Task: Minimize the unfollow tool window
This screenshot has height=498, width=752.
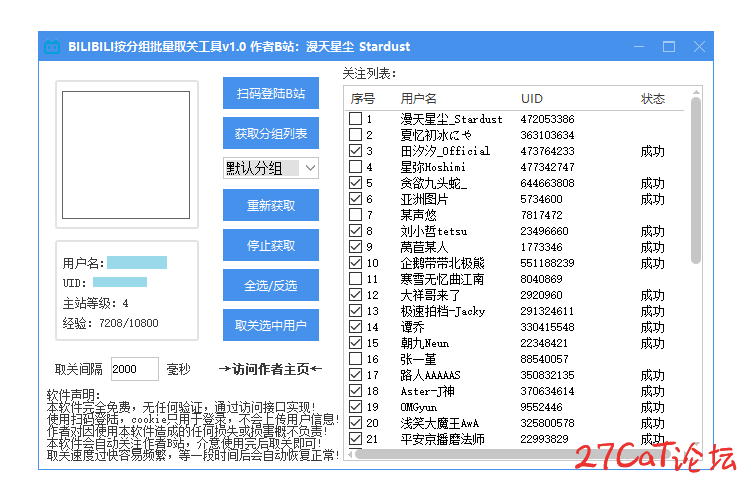Action: click(x=639, y=47)
